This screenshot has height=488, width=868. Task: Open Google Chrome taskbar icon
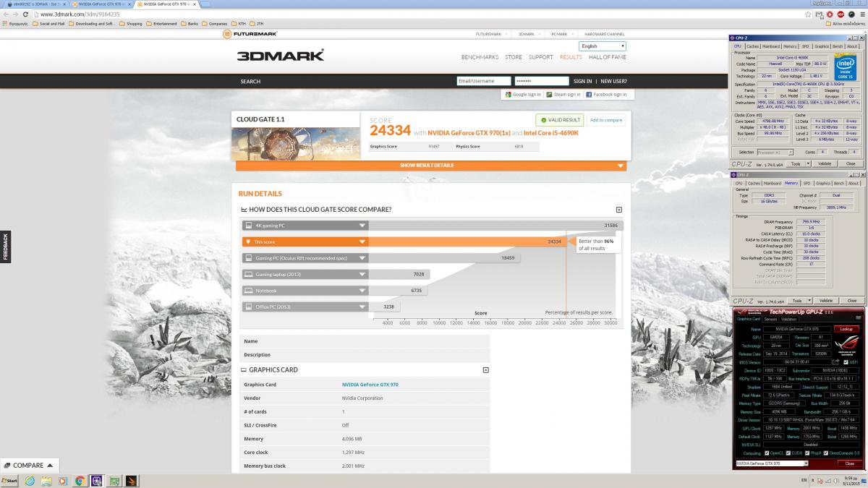pos(80,481)
